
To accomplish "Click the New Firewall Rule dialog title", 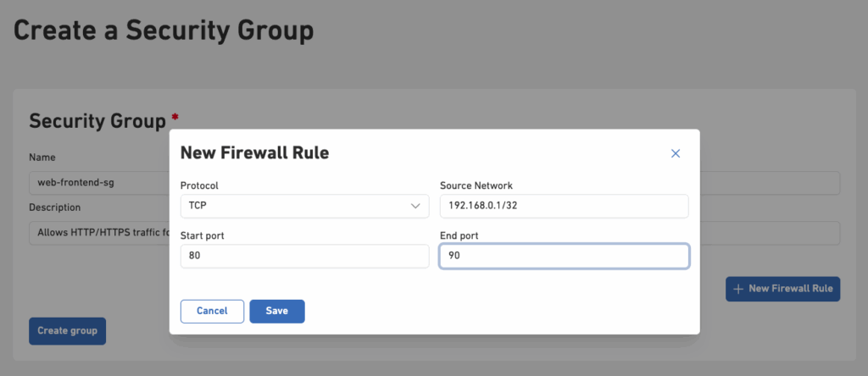I will click(254, 153).
